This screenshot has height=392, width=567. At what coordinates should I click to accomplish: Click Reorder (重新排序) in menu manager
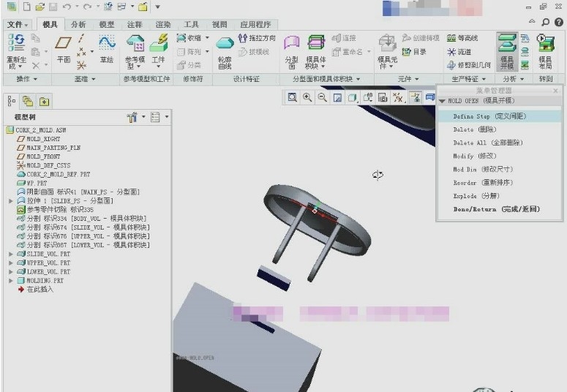click(x=483, y=183)
